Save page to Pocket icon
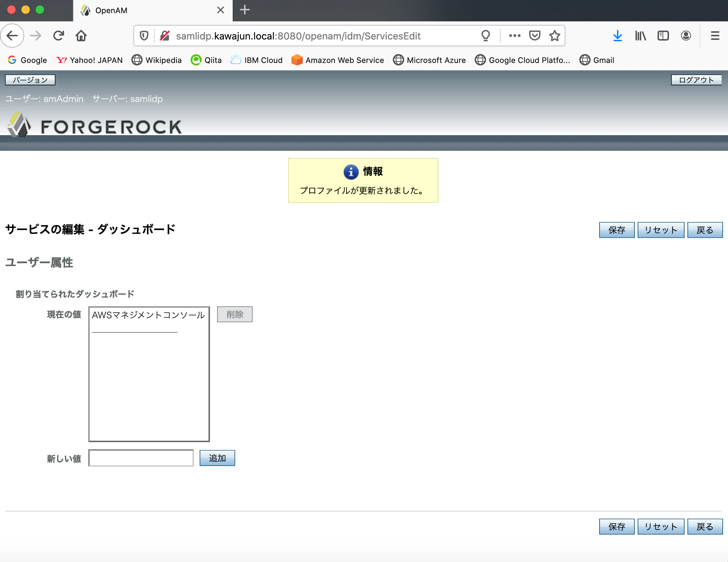This screenshot has width=728, height=562. click(535, 36)
